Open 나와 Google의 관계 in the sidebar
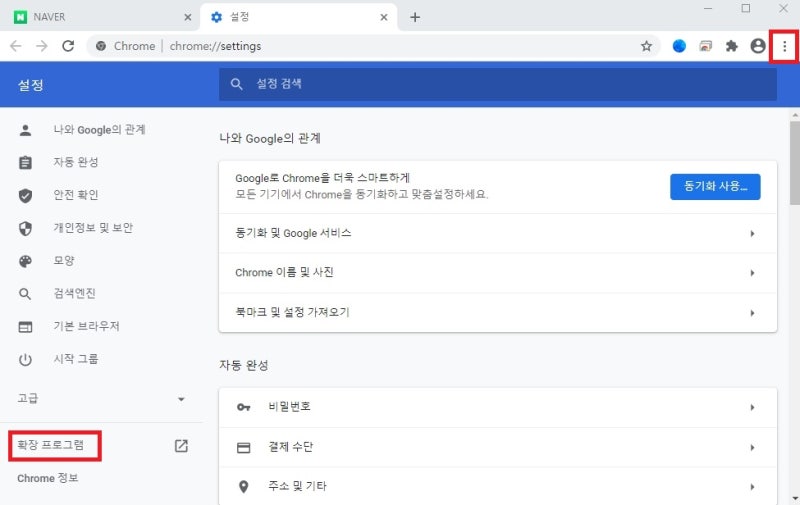Image resolution: width=800 pixels, height=505 pixels. [x=99, y=130]
